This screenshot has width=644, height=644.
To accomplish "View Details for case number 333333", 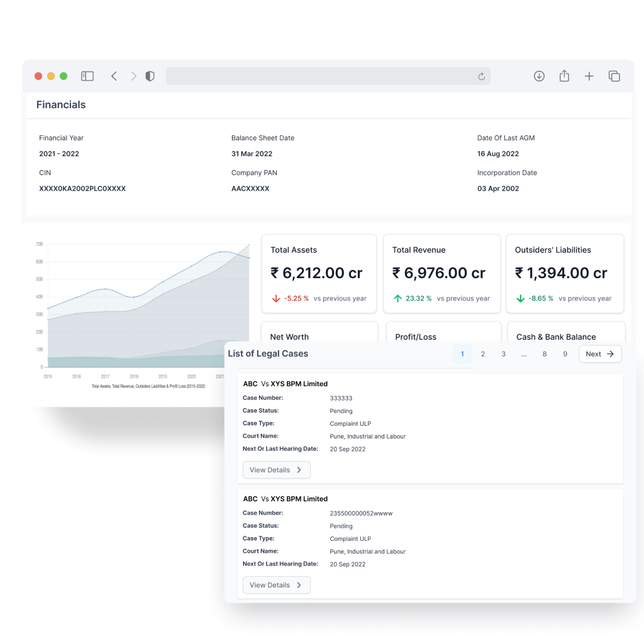I will (x=276, y=470).
